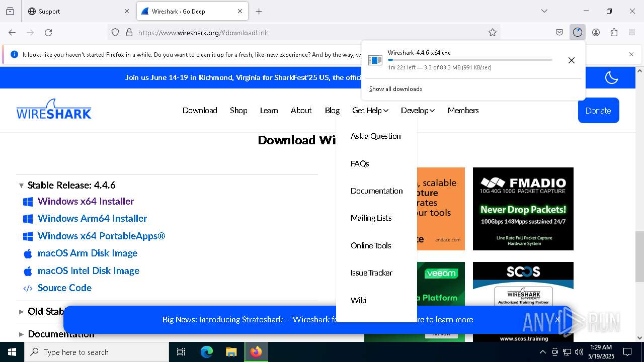This screenshot has height=362, width=644.
Task: Select Documentation in Get Help menu
Action: (x=376, y=191)
